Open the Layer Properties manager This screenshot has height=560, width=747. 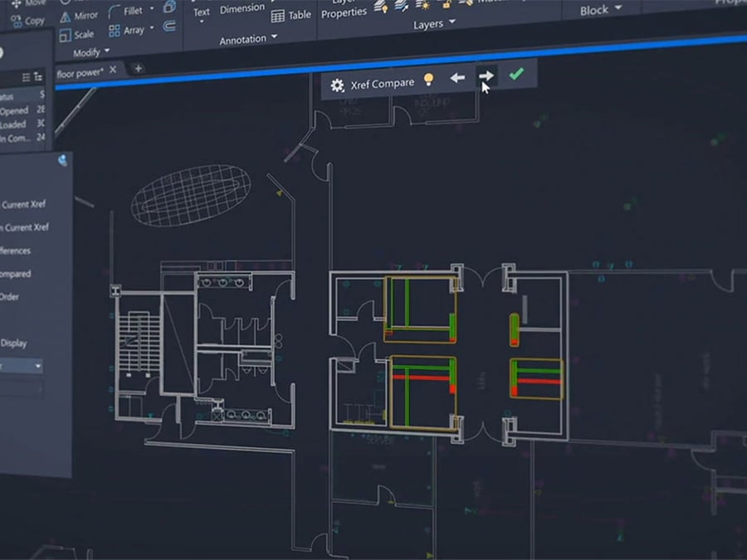click(x=344, y=10)
